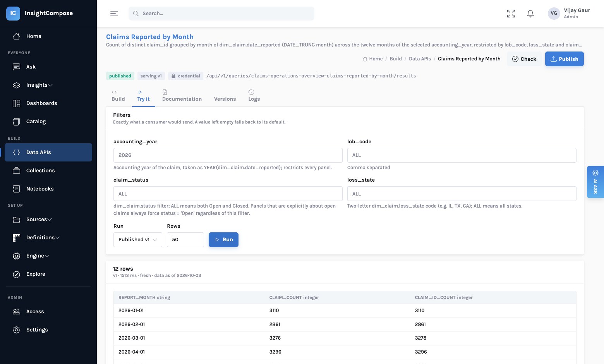Enter fullscreen mode via expand icon

pos(511,14)
